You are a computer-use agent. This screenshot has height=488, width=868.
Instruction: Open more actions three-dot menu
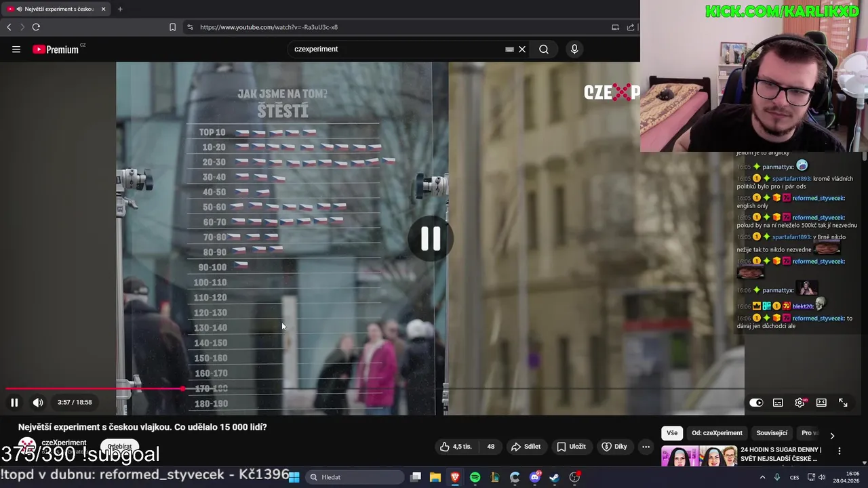point(646,447)
